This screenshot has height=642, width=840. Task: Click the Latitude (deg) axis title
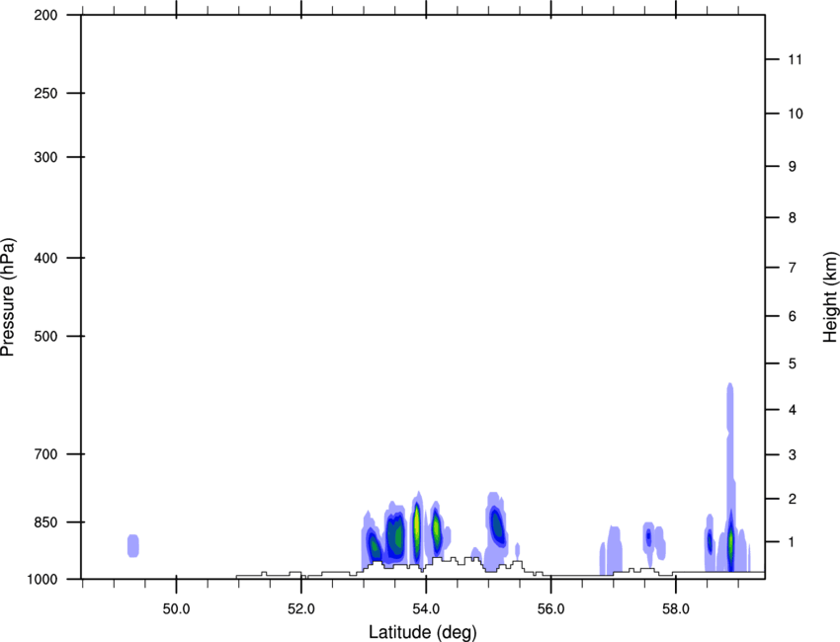422,632
